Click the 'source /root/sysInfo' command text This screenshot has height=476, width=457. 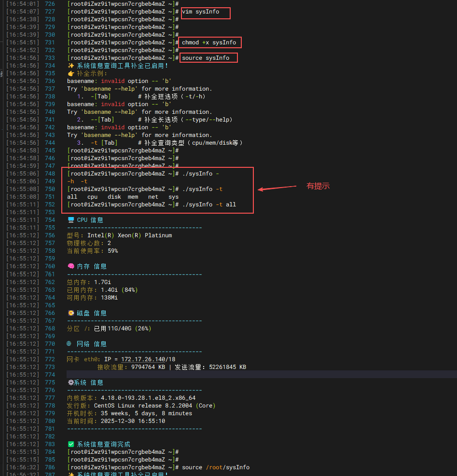[x=216, y=467]
